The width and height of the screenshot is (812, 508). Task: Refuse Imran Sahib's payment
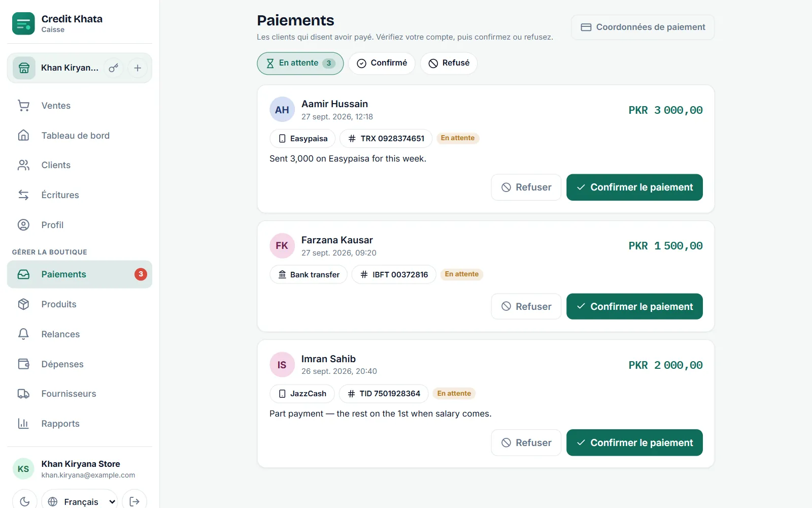526,443
